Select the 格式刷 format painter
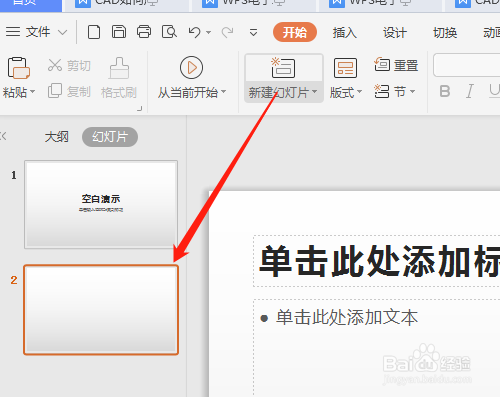Image resolution: width=500 pixels, height=397 pixels. [x=119, y=78]
